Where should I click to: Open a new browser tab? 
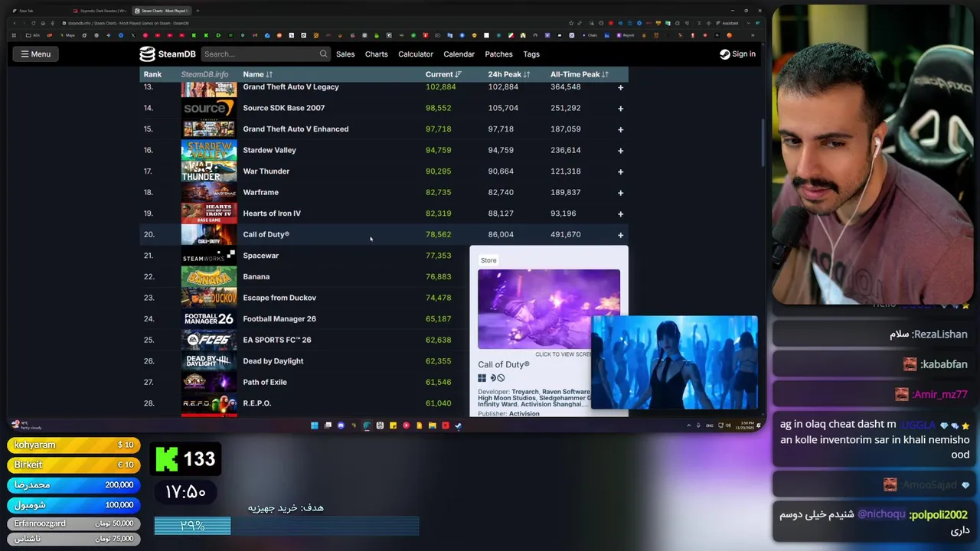[x=198, y=11]
